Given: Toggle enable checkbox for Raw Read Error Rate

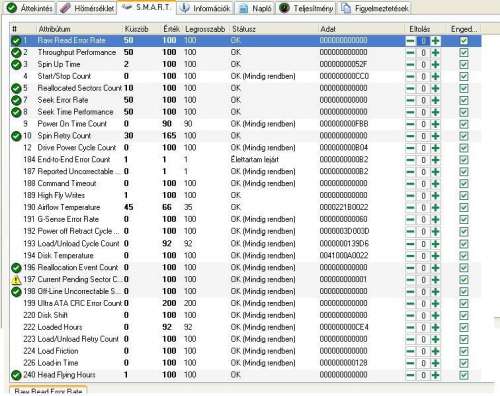Looking at the screenshot, I should click(464, 41).
